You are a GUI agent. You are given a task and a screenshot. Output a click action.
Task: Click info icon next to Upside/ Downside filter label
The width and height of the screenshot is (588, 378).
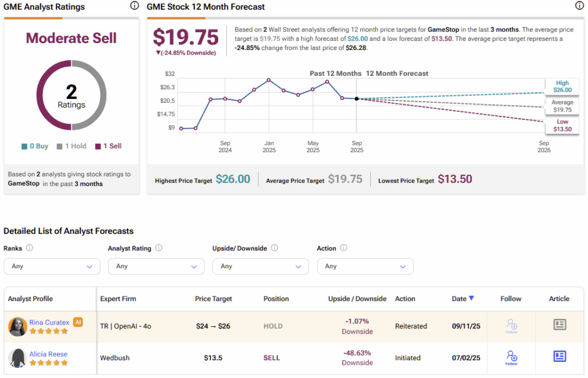click(x=274, y=248)
